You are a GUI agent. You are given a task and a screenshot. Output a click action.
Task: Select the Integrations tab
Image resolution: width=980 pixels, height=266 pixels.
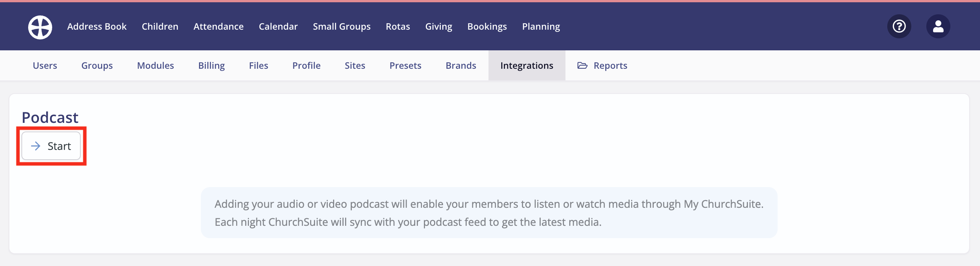coord(526,65)
